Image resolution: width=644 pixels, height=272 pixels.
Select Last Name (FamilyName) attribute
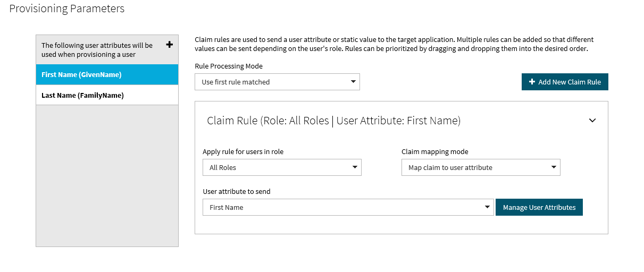point(107,95)
